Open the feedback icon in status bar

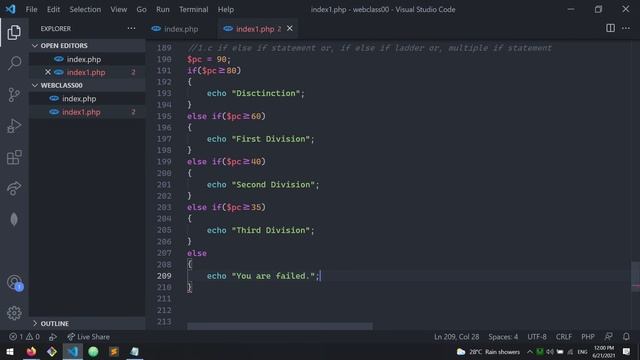pyautogui.click(x=608, y=337)
